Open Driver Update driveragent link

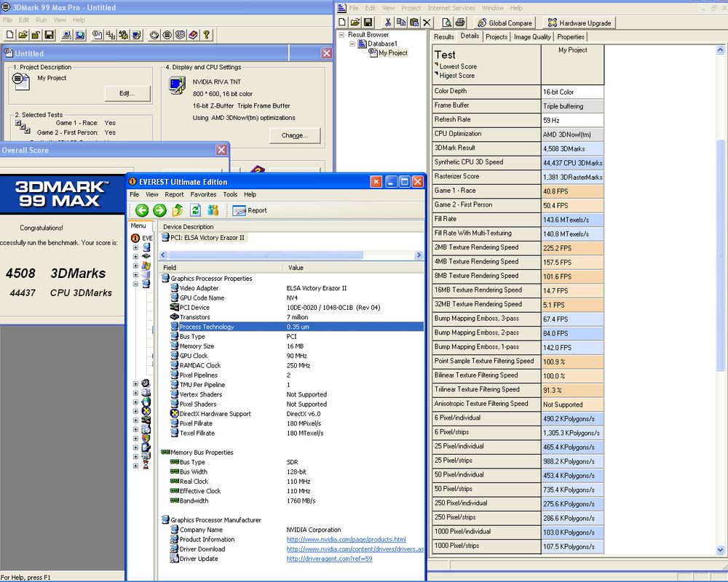(x=329, y=559)
